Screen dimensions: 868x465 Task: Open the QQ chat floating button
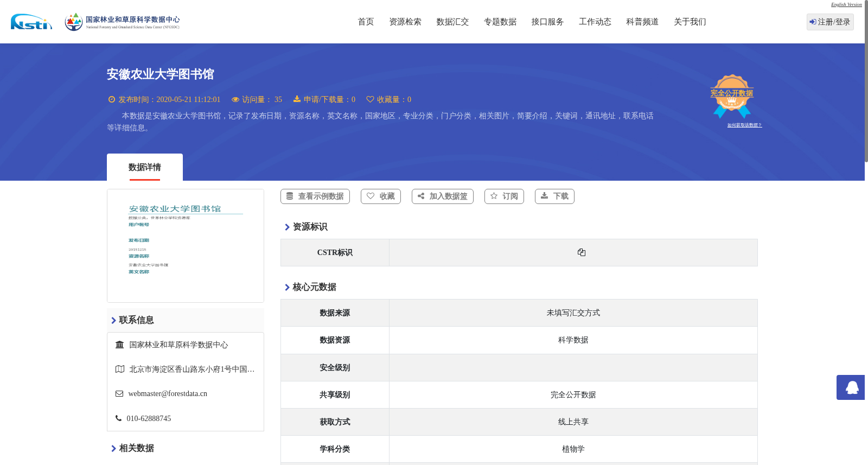click(x=851, y=387)
